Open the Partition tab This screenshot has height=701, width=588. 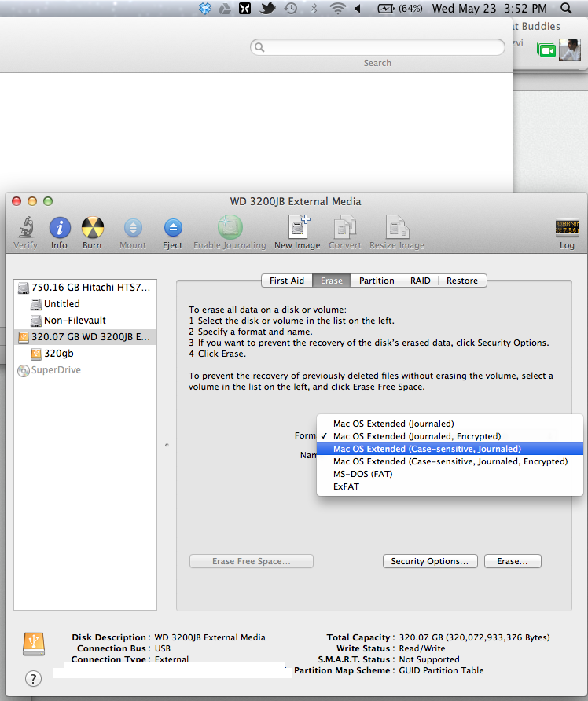click(x=377, y=281)
